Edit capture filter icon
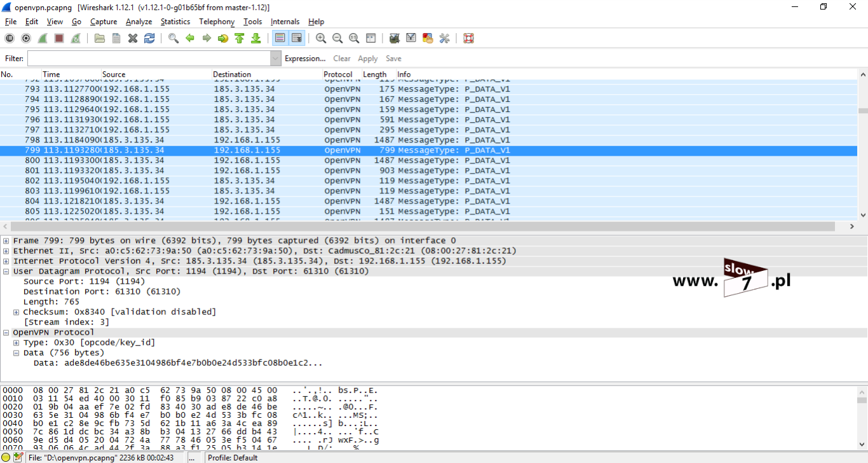Screen dimensions: 868x463 (395, 38)
